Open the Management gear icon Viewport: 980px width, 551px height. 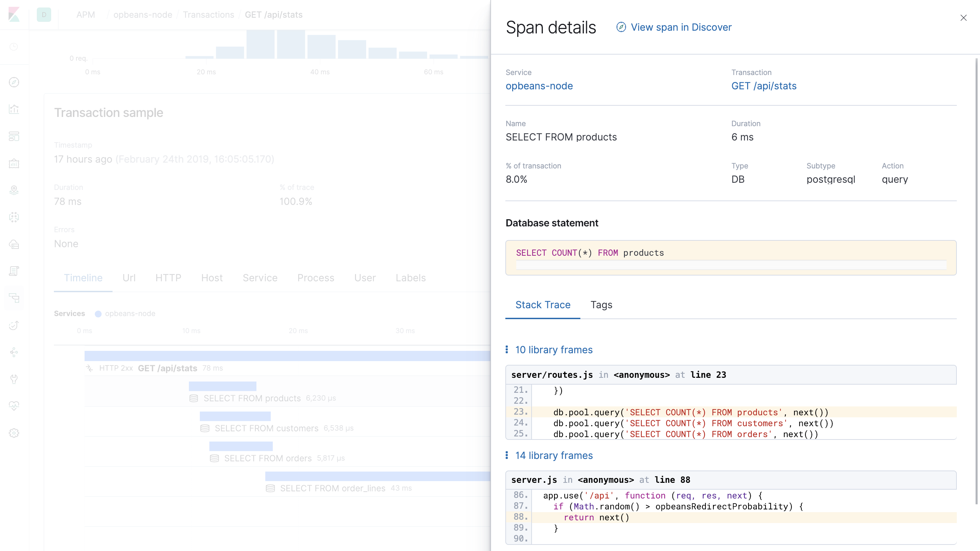point(14,433)
